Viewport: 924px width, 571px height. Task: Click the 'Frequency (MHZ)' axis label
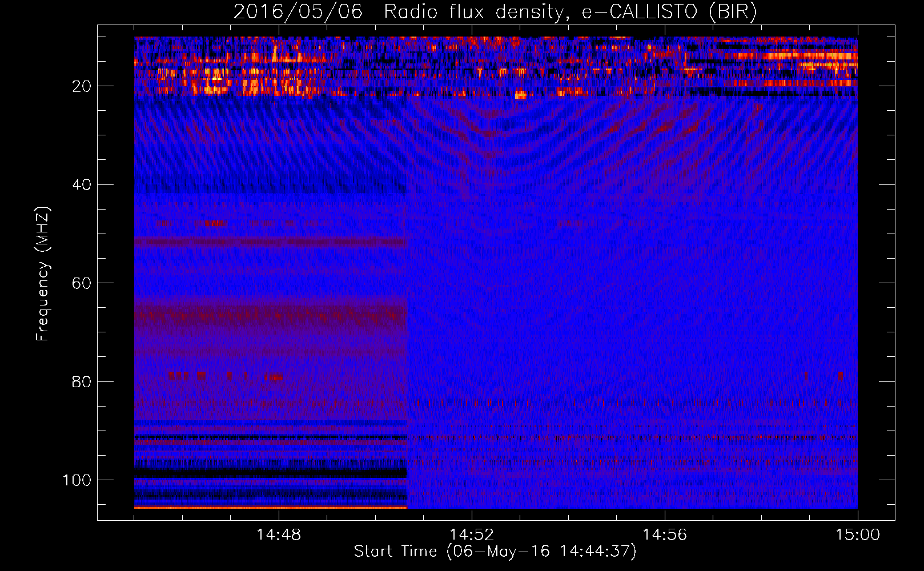[x=43, y=274]
